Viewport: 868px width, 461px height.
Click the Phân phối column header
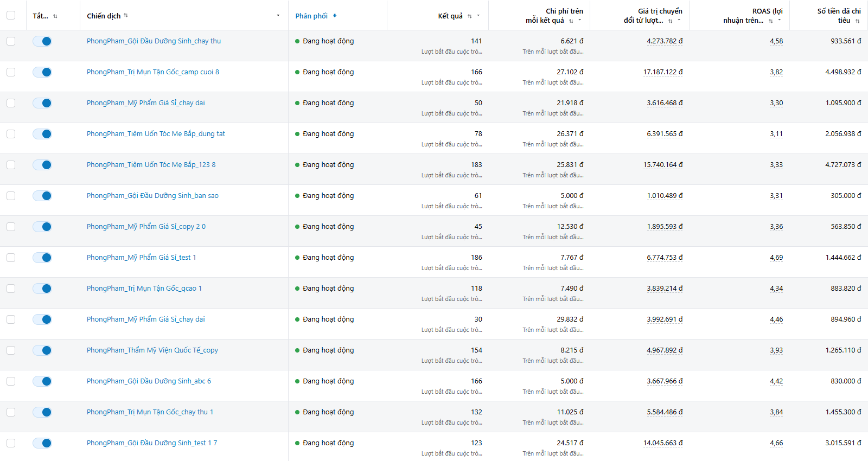click(311, 16)
